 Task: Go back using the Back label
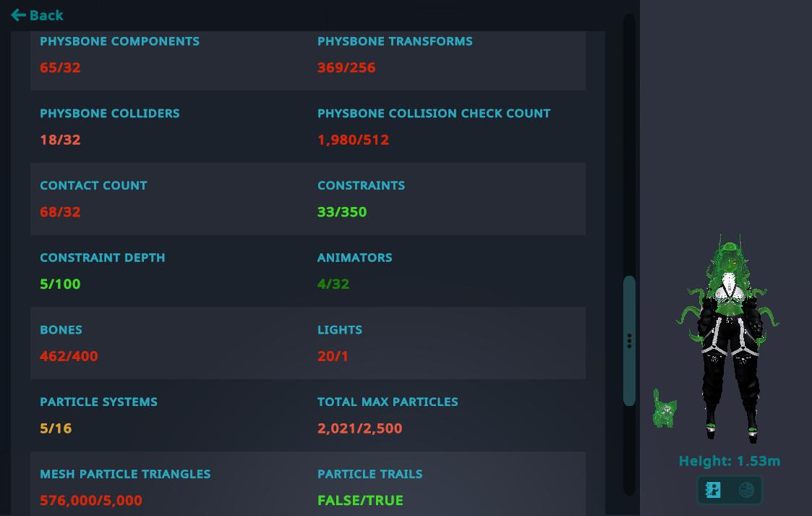click(x=46, y=15)
